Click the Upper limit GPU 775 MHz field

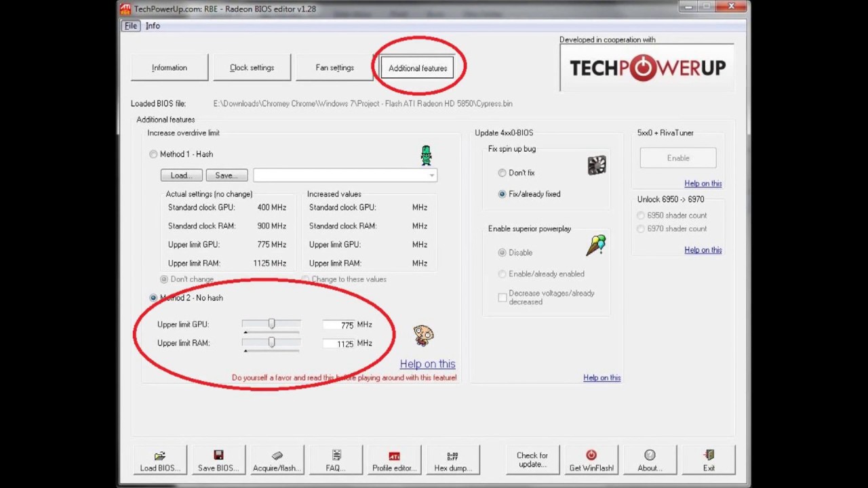tap(339, 325)
